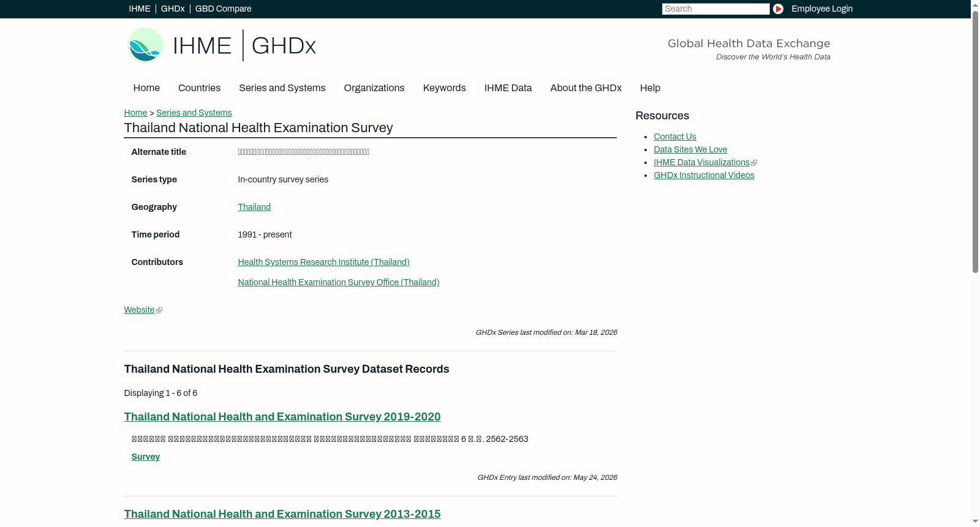Click the 'Time period' label
Screen dimensions: 980x527
156,234
